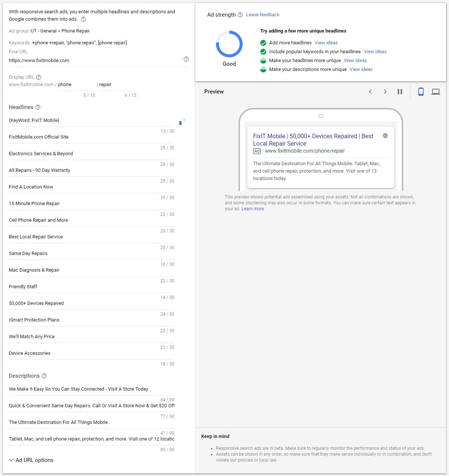Click the Good ad strength ring indicator

pyautogui.click(x=229, y=44)
